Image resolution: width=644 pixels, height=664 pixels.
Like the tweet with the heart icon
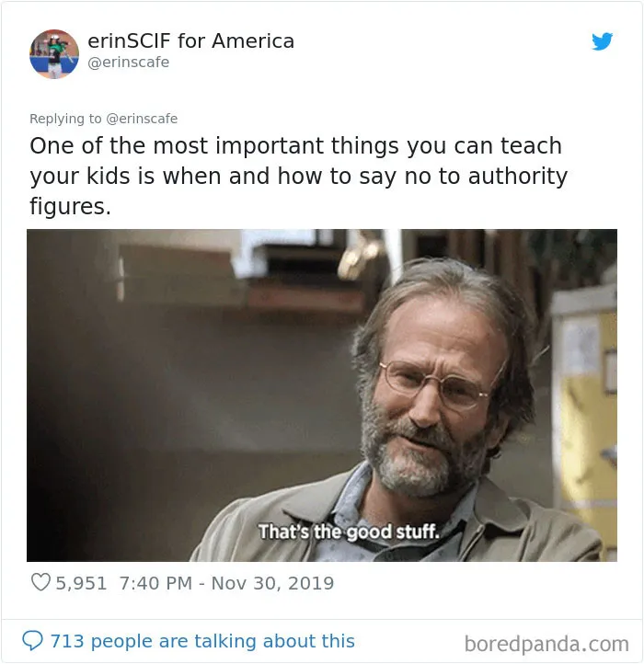(41, 582)
